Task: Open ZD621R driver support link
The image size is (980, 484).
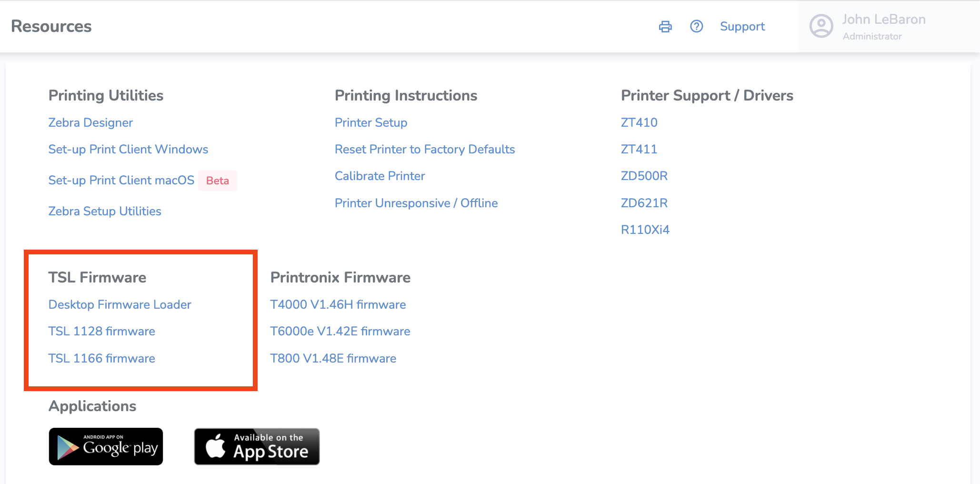Action: 644,203
